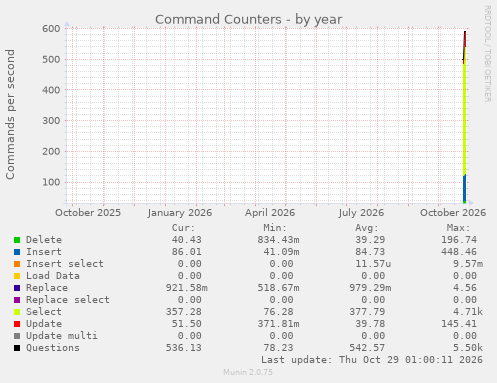Click the 'Replace' legend label

pos(47,288)
